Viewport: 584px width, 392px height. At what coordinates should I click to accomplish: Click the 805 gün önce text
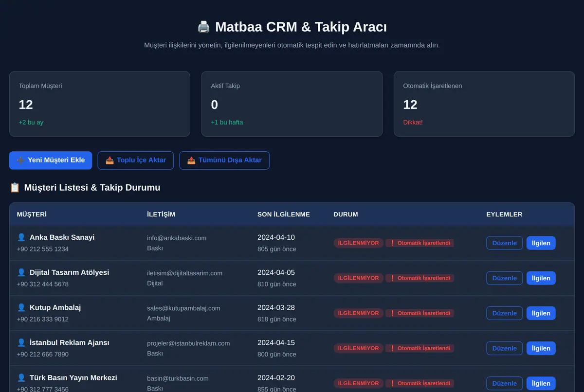coord(276,249)
